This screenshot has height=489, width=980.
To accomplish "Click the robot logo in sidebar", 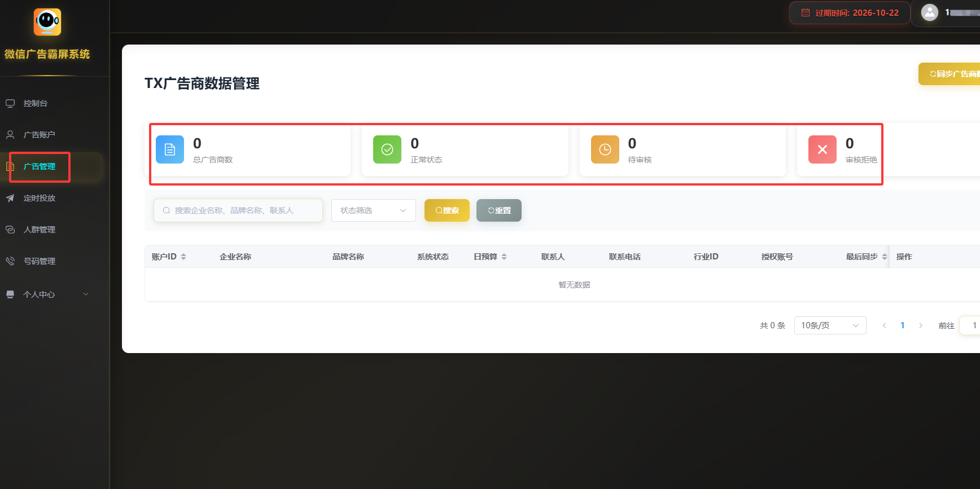I will click(47, 22).
